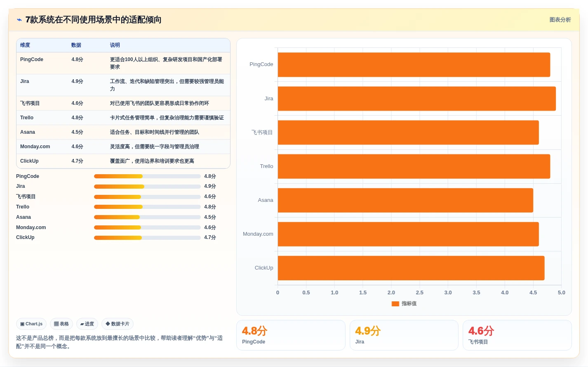
Task: Click the Trello bar in chart
Action: (x=414, y=166)
